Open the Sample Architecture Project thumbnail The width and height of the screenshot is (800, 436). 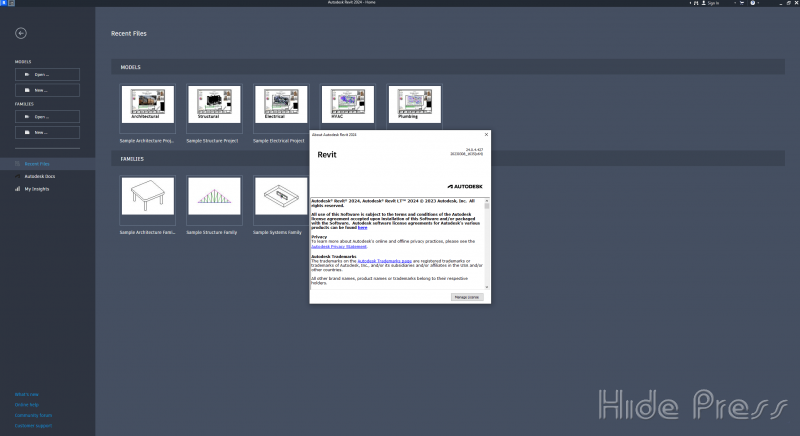[x=146, y=103]
